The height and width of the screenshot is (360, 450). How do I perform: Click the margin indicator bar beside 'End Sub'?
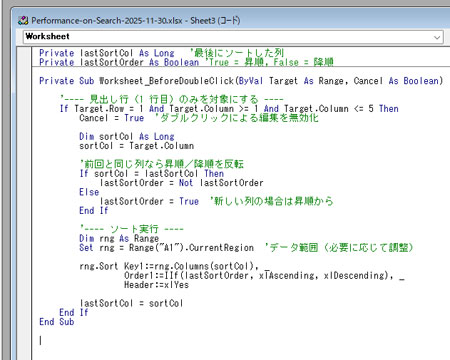click(x=24, y=322)
